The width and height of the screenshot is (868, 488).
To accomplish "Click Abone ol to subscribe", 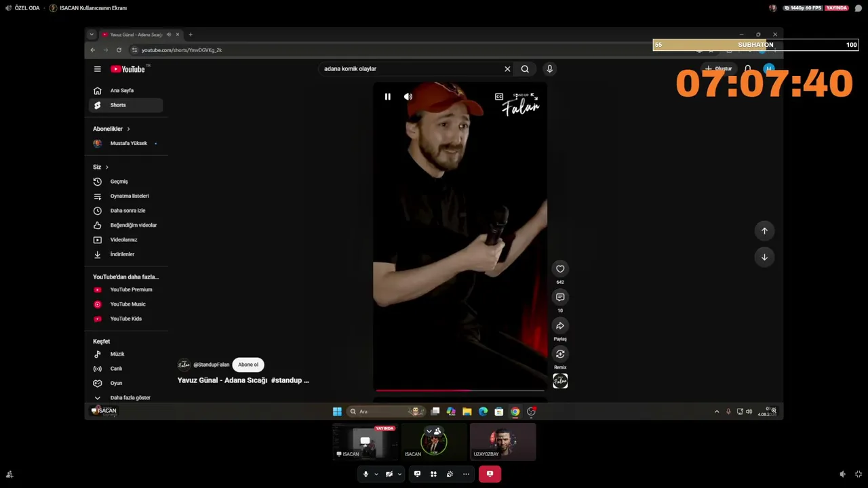I will click(x=248, y=365).
